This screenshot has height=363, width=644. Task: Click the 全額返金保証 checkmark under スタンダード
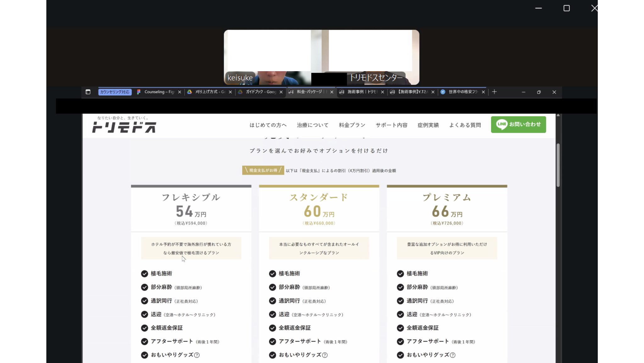(x=272, y=328)
